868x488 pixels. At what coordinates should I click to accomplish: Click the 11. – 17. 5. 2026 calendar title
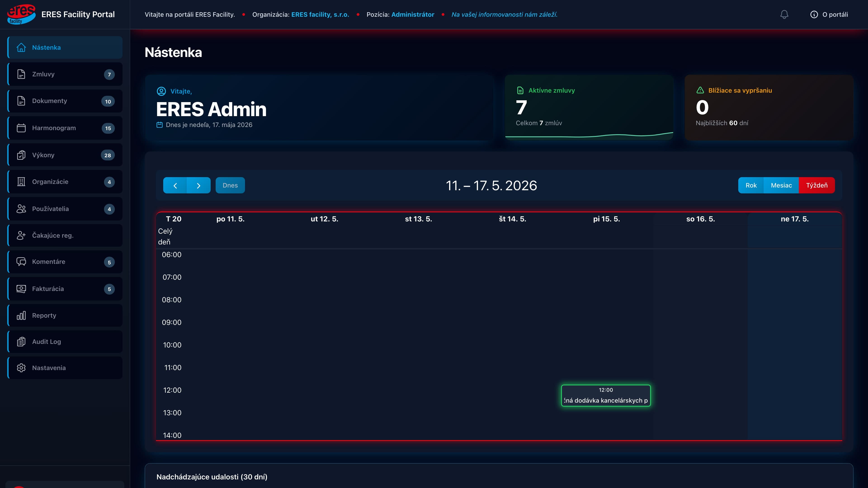coord(491,185)
